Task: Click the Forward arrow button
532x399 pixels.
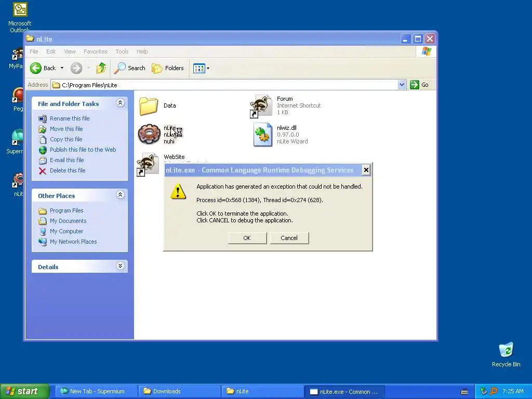Action: coord(76,68)
